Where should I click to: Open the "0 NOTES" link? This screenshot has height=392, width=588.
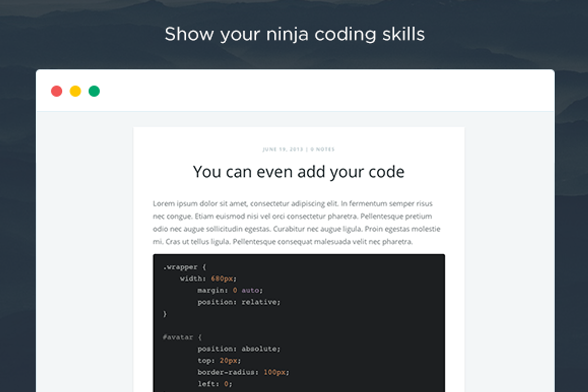(x=323, y=149)
